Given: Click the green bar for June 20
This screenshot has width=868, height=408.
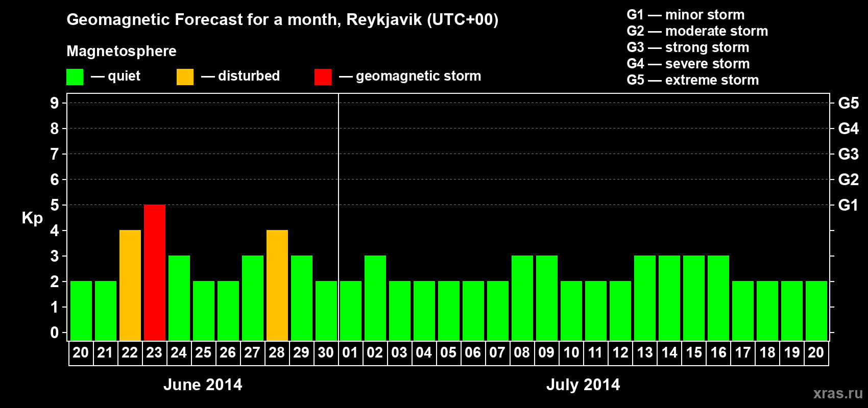Looking at the screenshot, I should [81, 311].
